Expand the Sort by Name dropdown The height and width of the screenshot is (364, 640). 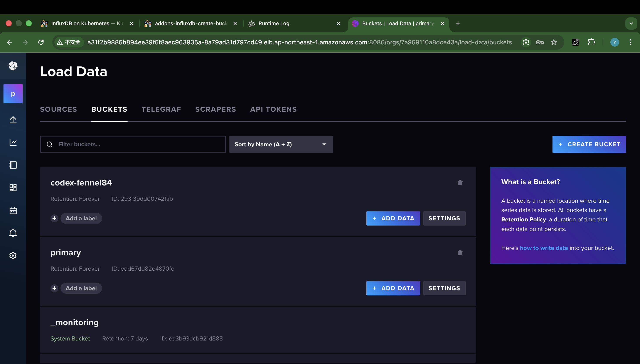[281, 144]
